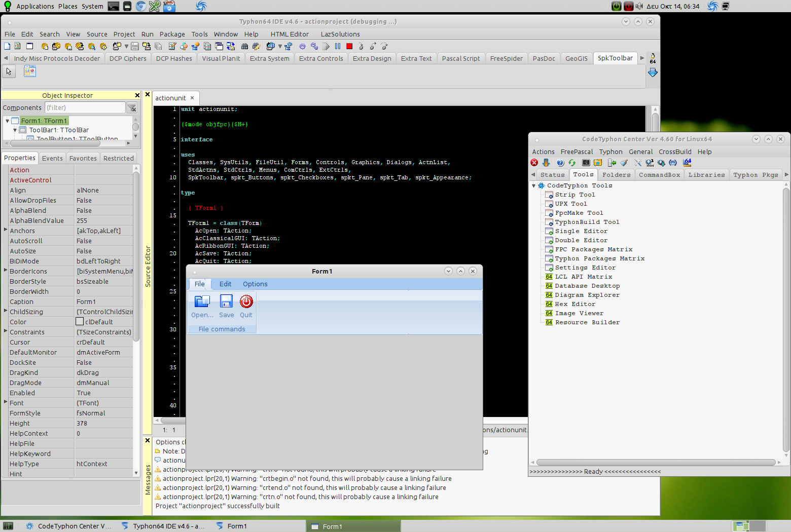Collapse the CodeTyphon Tools tree node
791x532 pixels.
(x=533, y=185)
